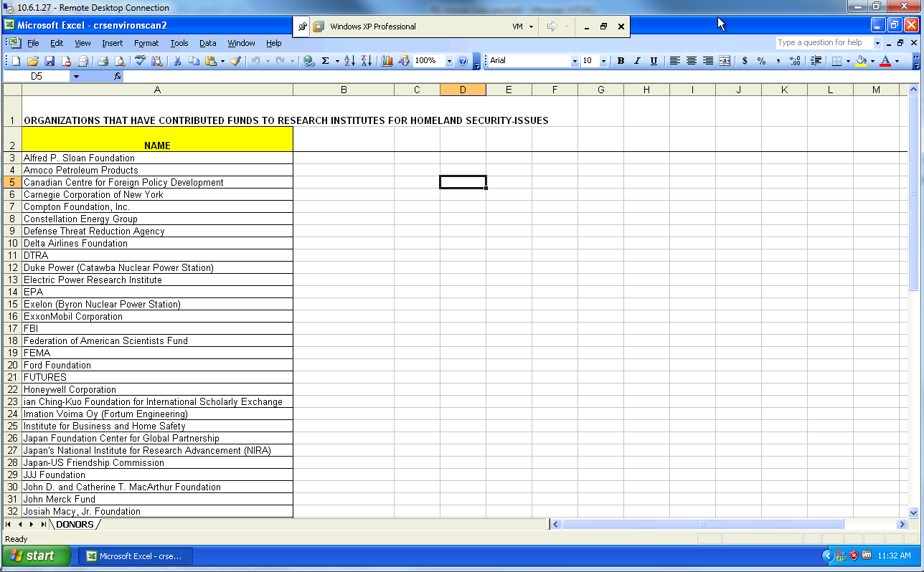The image size is (924, 572).
Task: Apply percent style formatting
Action: point(762,61)
